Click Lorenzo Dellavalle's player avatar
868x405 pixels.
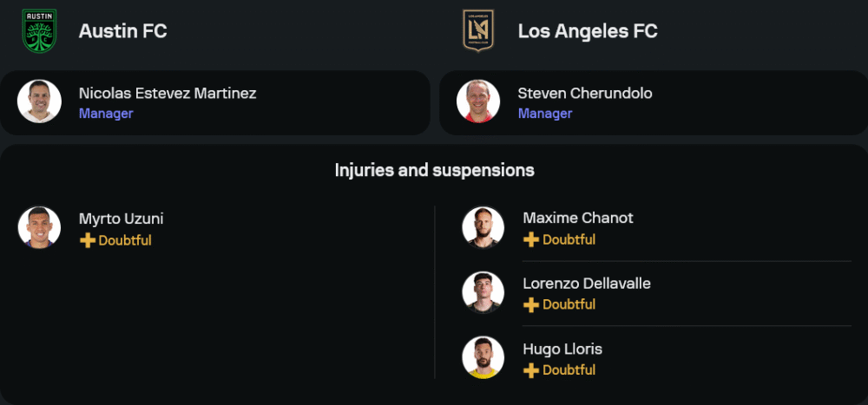pos(483,292)
